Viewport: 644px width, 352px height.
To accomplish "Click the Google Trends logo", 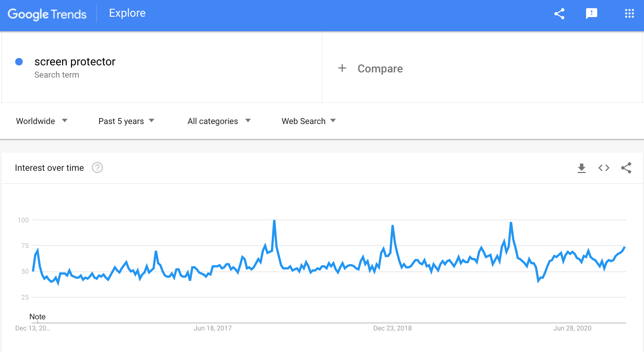I will 47,14.
